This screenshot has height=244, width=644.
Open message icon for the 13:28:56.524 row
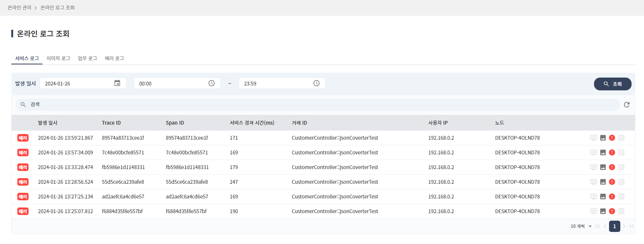(x=594, y=182)
